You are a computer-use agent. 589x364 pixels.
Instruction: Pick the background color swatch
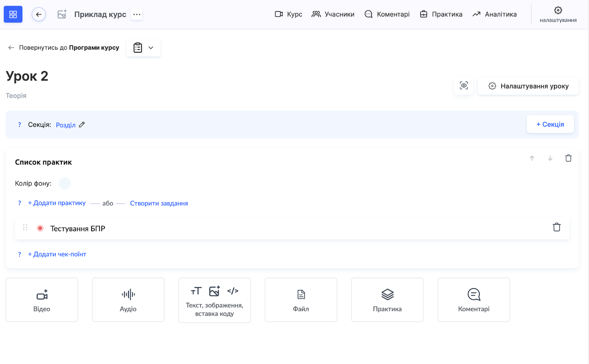64,183
